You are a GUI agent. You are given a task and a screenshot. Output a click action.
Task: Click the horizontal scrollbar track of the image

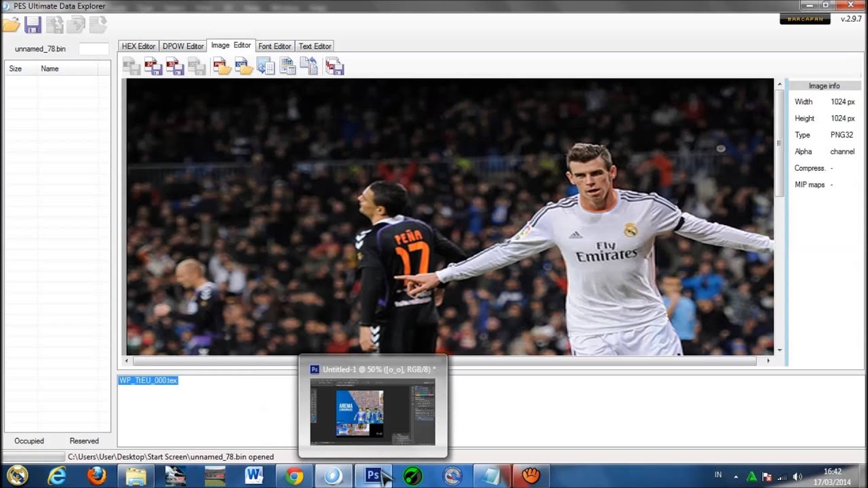pyautogui.click(x=445, y=361)
